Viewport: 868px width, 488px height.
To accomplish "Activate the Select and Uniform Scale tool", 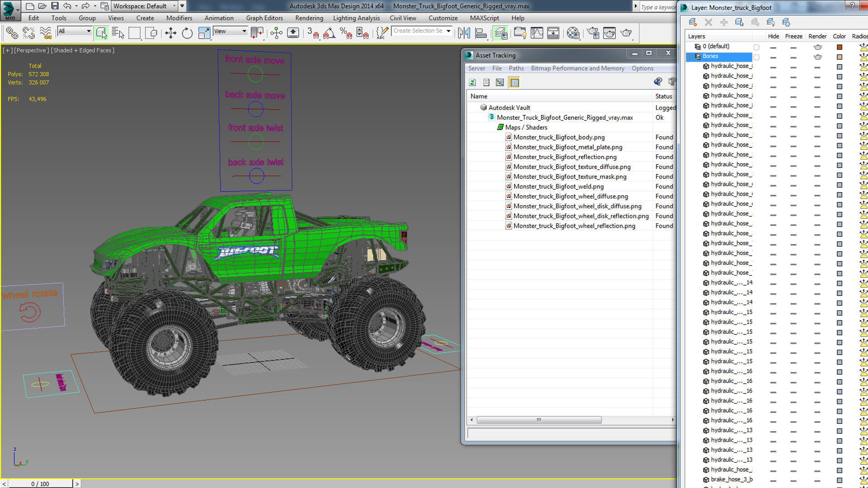I will (204, 33).
